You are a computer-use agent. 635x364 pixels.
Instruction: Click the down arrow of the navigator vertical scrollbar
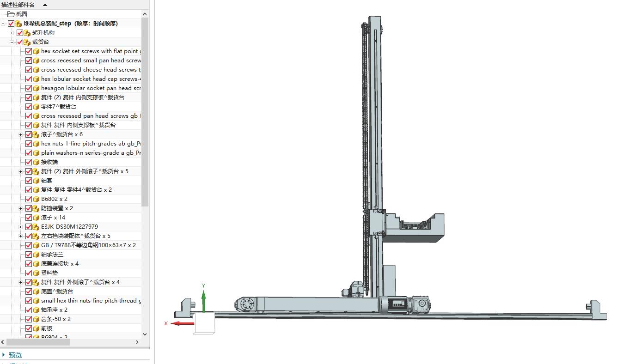click(145, 334)
